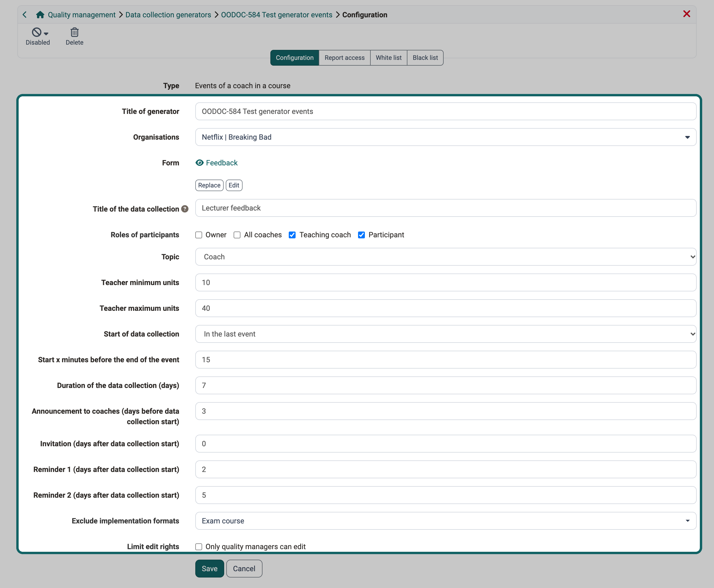Click Edit form button
The image size is (714, 588).
(x=234, y=185)
